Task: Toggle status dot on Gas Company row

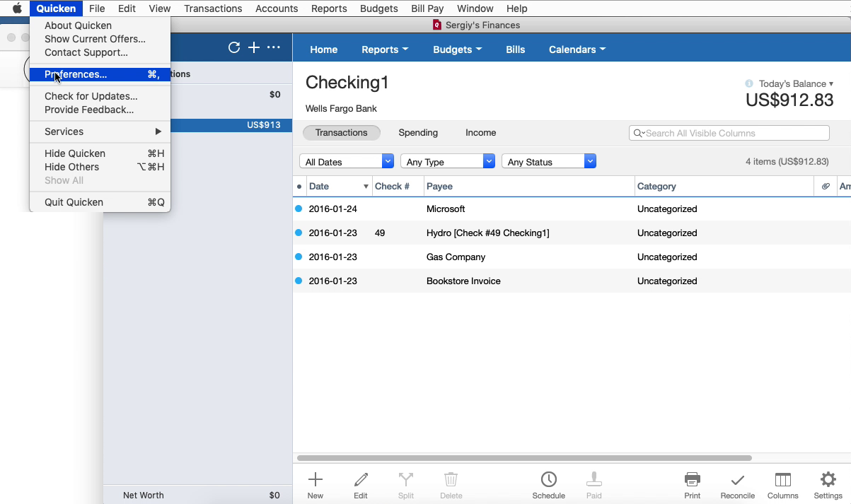Action: point(299,257)
